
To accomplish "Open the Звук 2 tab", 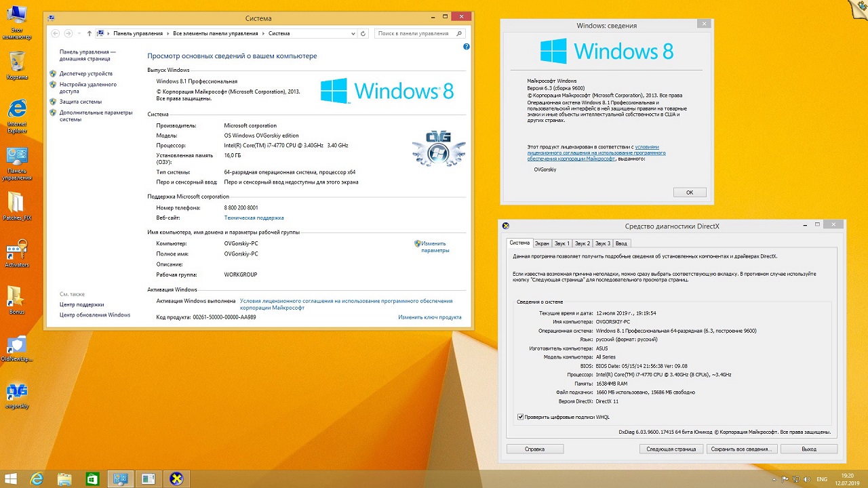I will (582, 243).
